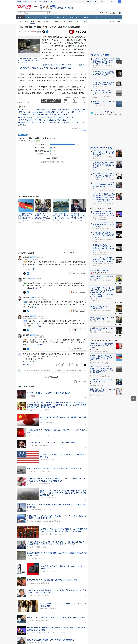Viewport: 138px width, 644px height.
Task: Close the reaction tooltip popup
Action: tap(60, 99)
